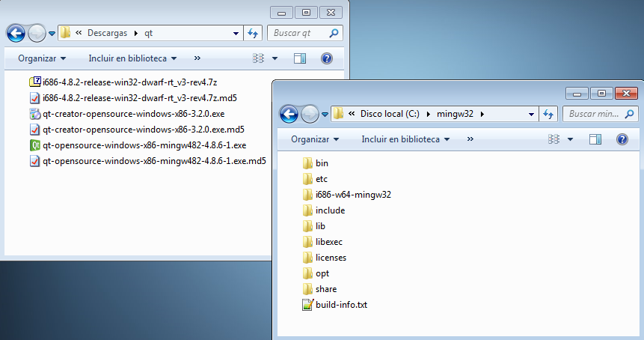Select Descargas in the qt address path

pyautogui.click(x=107, y=33)
